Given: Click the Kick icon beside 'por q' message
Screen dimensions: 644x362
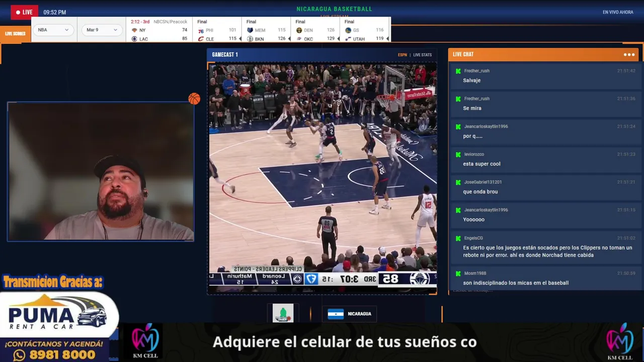Looking at the screenshot, I should pos(458,127).
